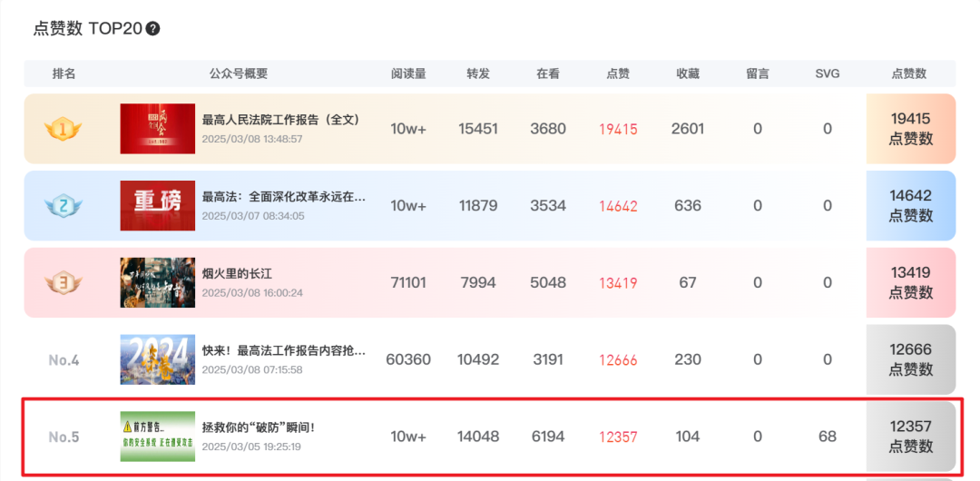This screenshot has height=481, width=980.
Task: Open the help icon beside 点赞数 TOP20
Action: click(x=152, y=28)
